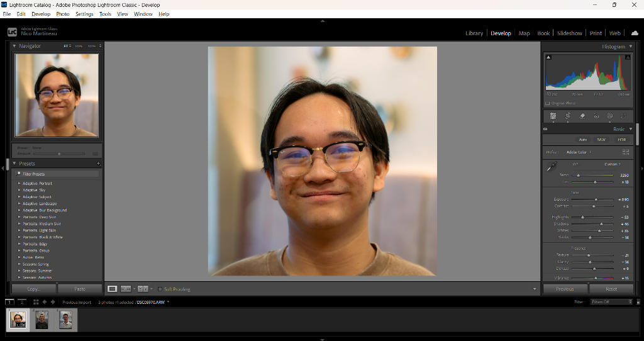Screen dimensions: 644x341
Task: Click the Navigator preview image
Action: (57, 95)
